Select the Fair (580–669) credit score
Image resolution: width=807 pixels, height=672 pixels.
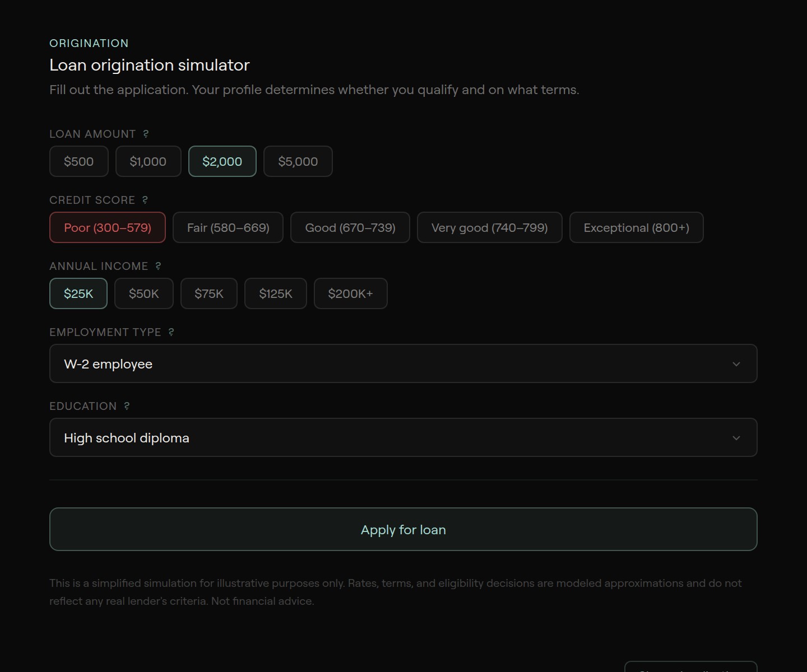[x=228, y=227]
